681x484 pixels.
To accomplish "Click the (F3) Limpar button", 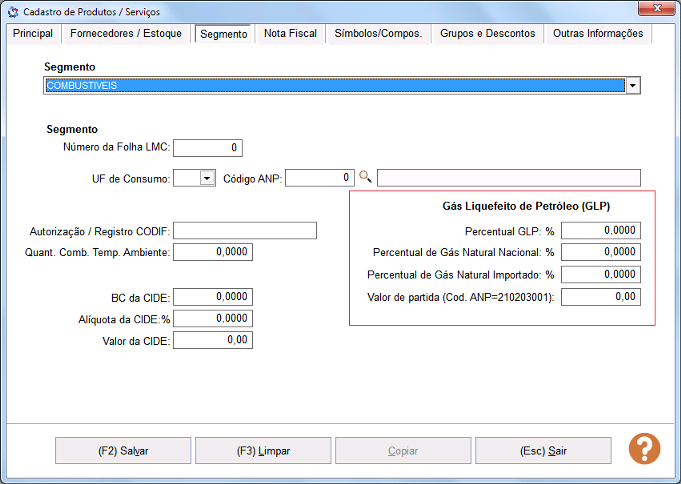I will (264, 451).
